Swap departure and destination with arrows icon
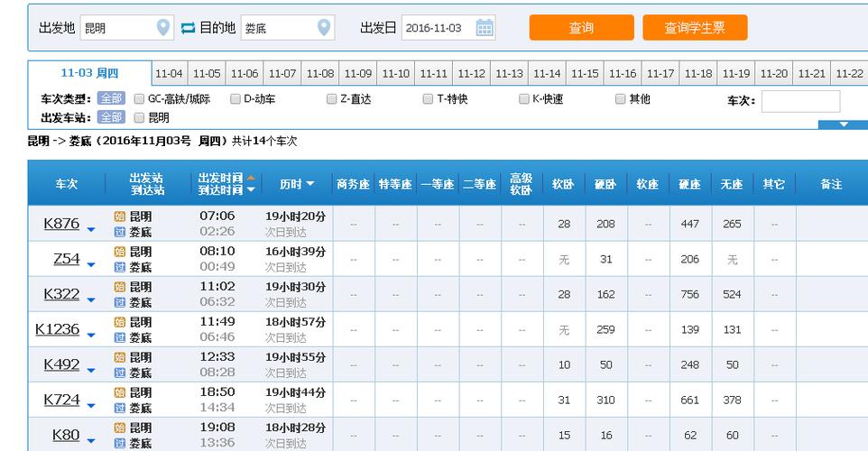 (188, 28)
